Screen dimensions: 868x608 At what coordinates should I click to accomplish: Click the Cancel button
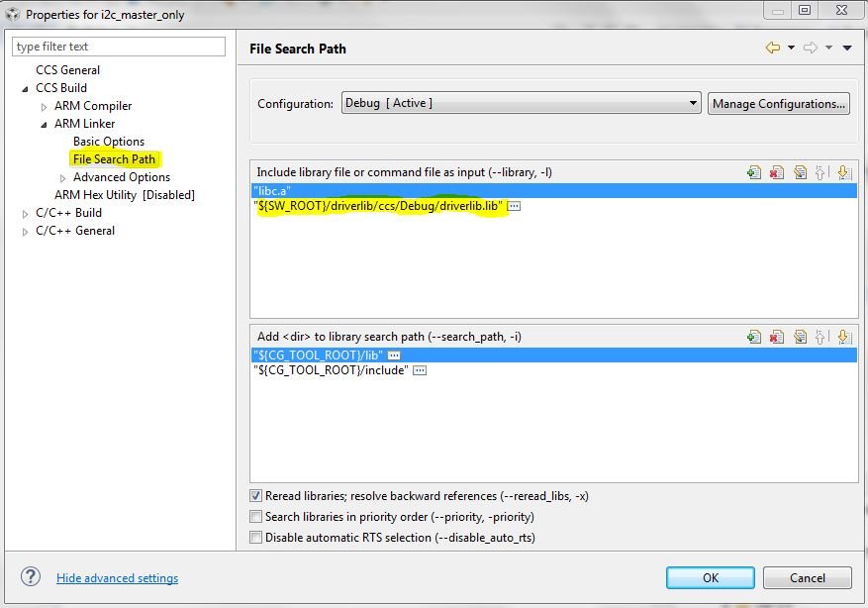[x=807, y=577]
